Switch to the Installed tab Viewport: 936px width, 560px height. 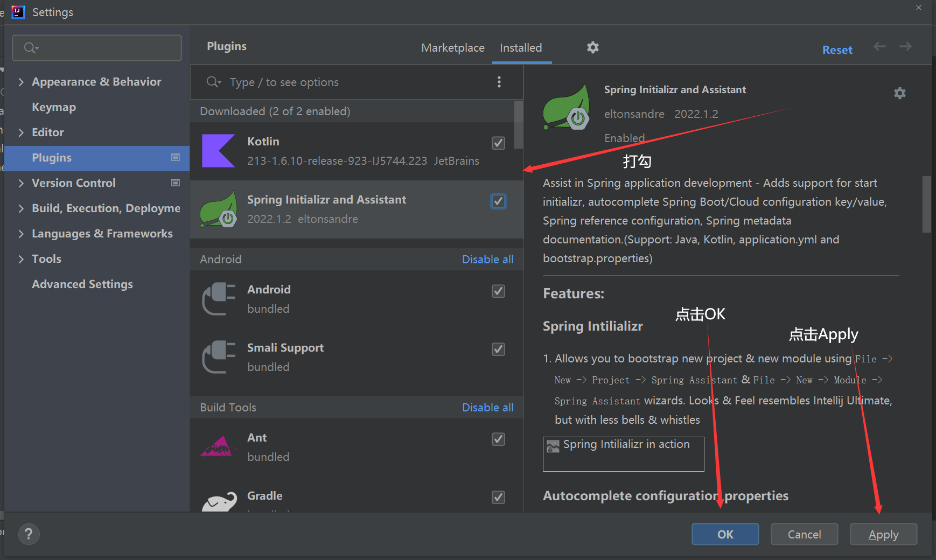[x=521, y=48]
